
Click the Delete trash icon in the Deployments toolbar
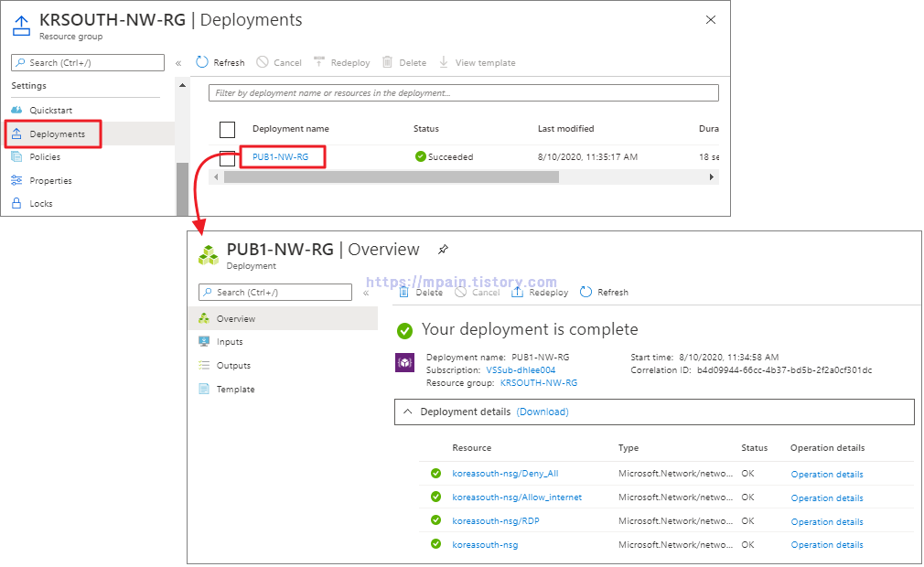click(x=387, y=62)
